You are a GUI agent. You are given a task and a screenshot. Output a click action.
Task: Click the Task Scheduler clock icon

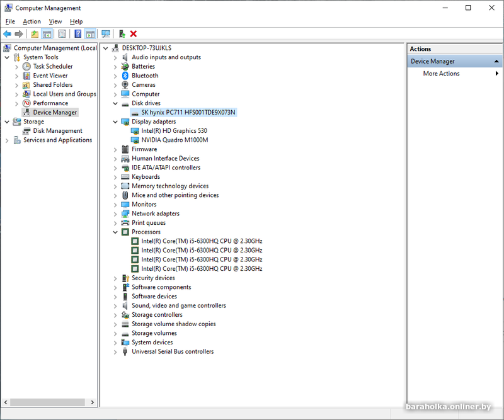(x=26, y=67)
